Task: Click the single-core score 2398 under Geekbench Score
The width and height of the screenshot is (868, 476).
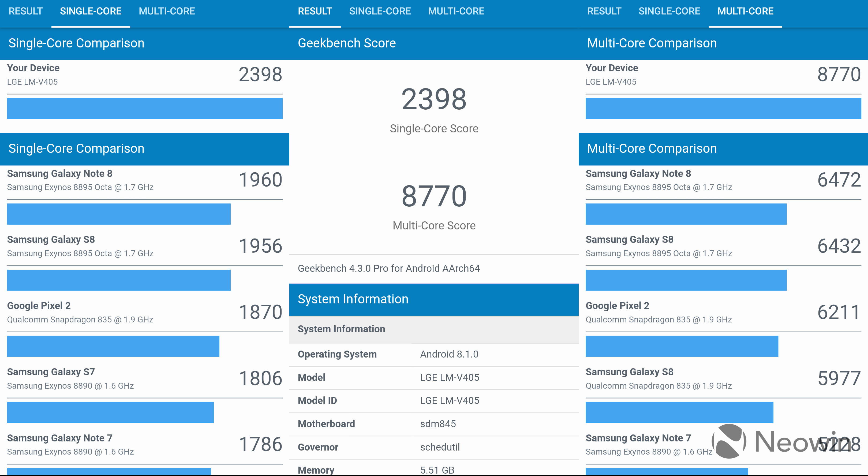Action: tap(434, 99)
